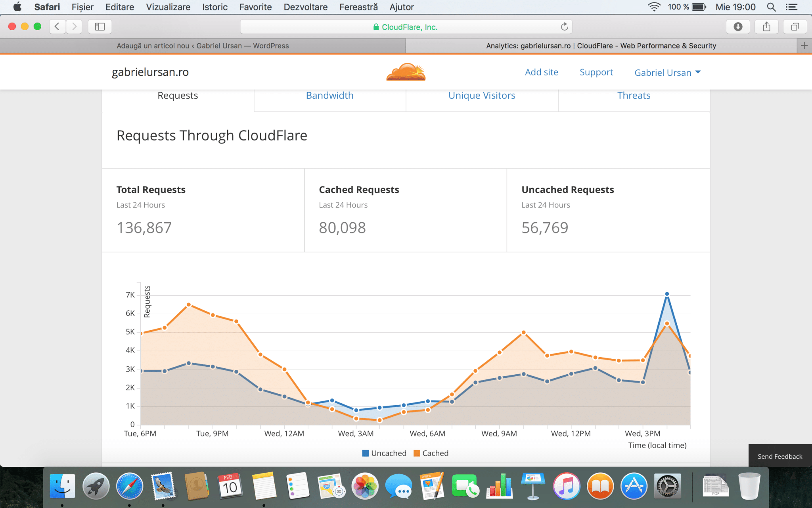Open FaceTime from the Dock
The image size is (812, 508).
(x=465, y=486)
